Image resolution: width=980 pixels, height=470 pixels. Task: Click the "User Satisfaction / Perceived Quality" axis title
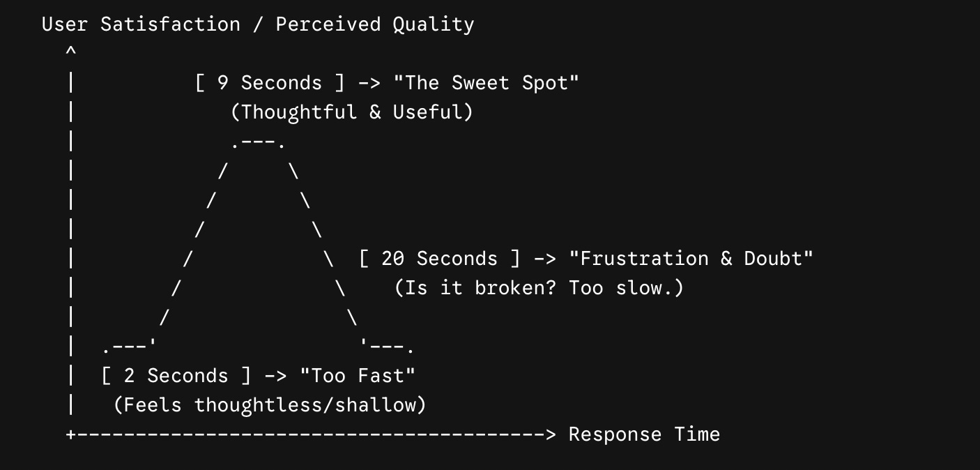(258, 24)
